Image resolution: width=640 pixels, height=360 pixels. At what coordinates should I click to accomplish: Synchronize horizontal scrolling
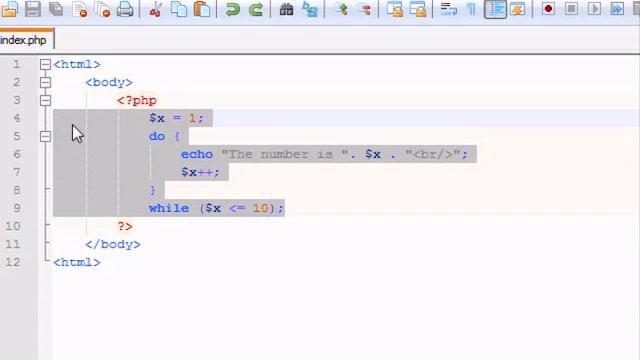(x=418, y=9)
